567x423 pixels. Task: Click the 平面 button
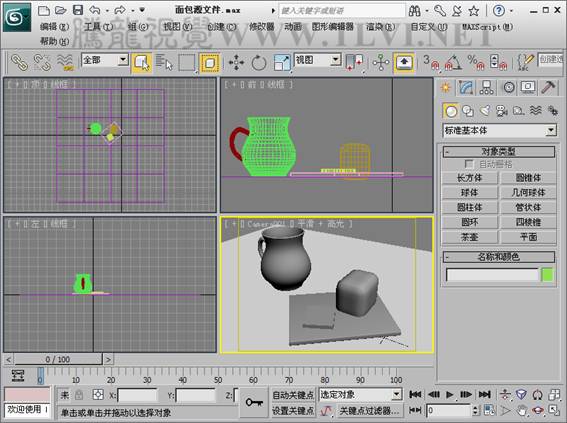tap(528, 237)
